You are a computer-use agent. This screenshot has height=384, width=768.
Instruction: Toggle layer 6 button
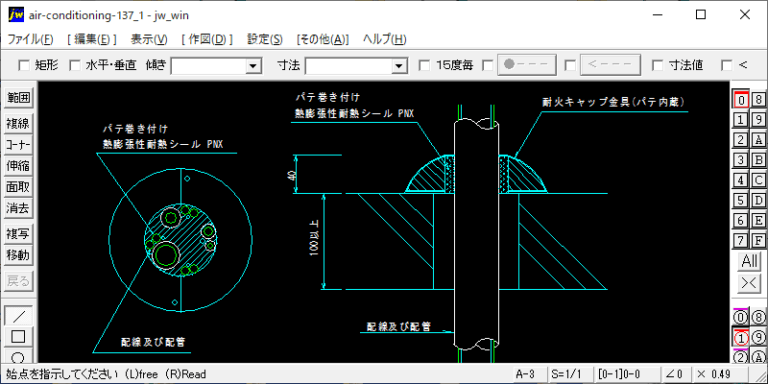741,220
